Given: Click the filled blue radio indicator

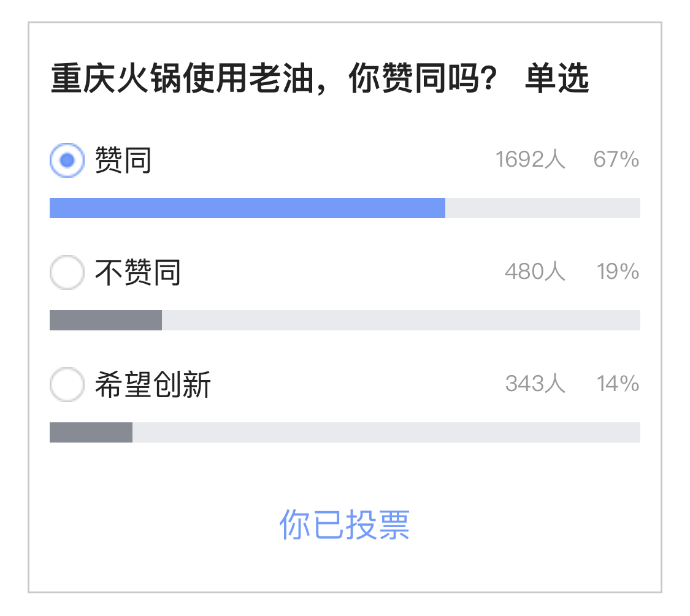Looking at the screenshot, I should [x=66, y=159].
